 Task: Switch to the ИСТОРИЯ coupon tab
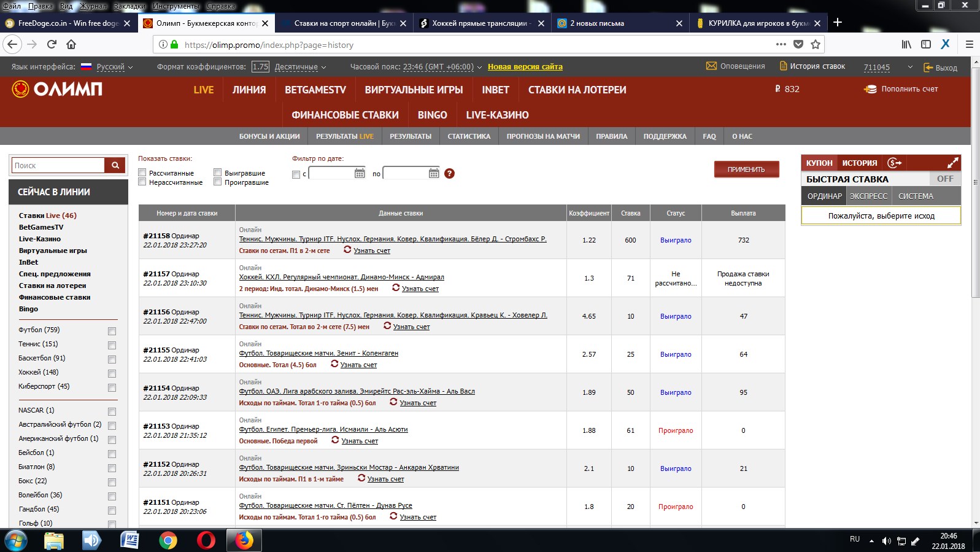(860, 163)
